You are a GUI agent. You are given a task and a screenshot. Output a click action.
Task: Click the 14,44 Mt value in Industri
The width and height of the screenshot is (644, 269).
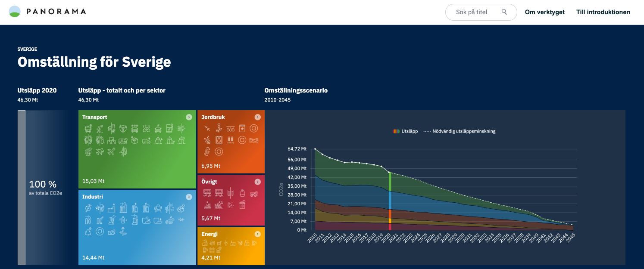coord(93,258)
